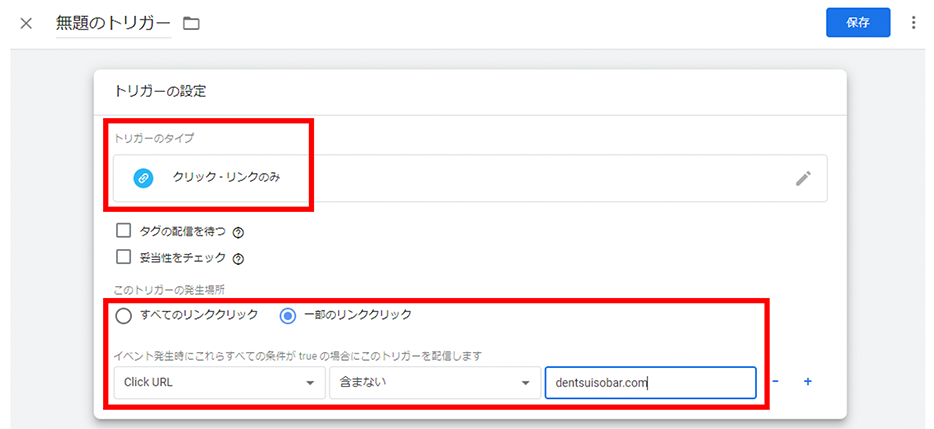
Task: Open help icon next to タグの配信を待つ
Action: 238,232
